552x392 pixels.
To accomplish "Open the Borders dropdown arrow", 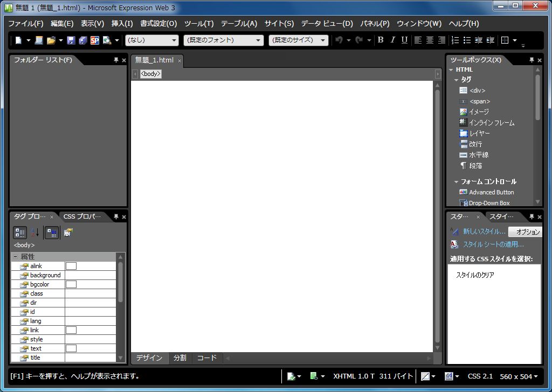I will pyautogui.click(x=515, y=40).
